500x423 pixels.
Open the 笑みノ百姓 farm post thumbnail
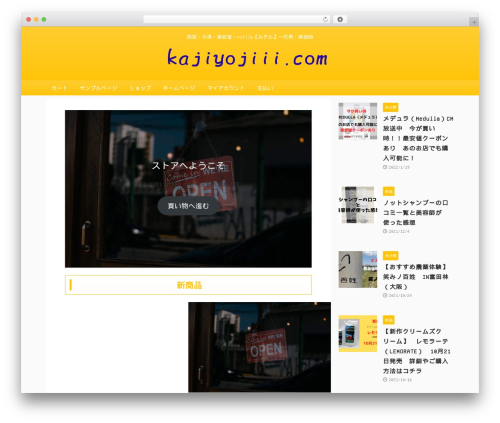coord(358,269)
